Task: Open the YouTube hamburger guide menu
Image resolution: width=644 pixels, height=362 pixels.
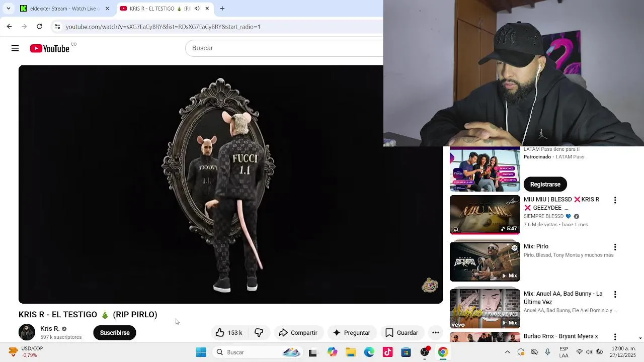Action: [x=15, y=48]
